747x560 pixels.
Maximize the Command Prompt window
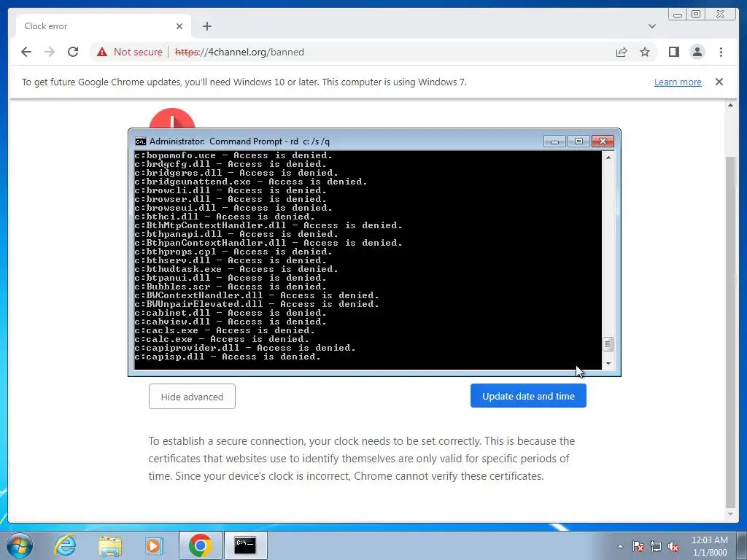(578, 141)
